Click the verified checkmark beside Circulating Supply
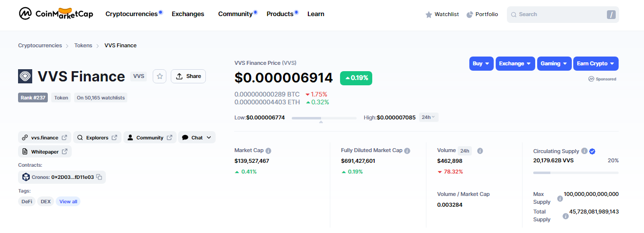This screenshot has width=644, height=233. tap(592, 151)
